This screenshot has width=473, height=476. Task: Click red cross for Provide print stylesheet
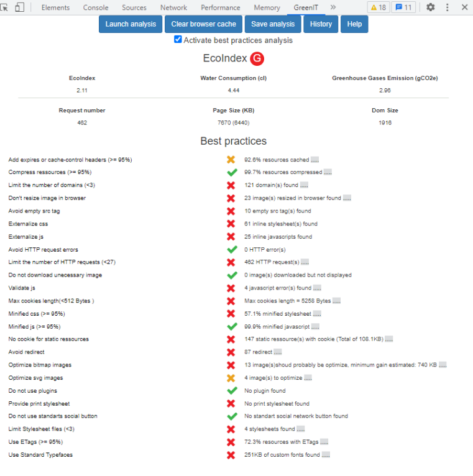(231, 403)
